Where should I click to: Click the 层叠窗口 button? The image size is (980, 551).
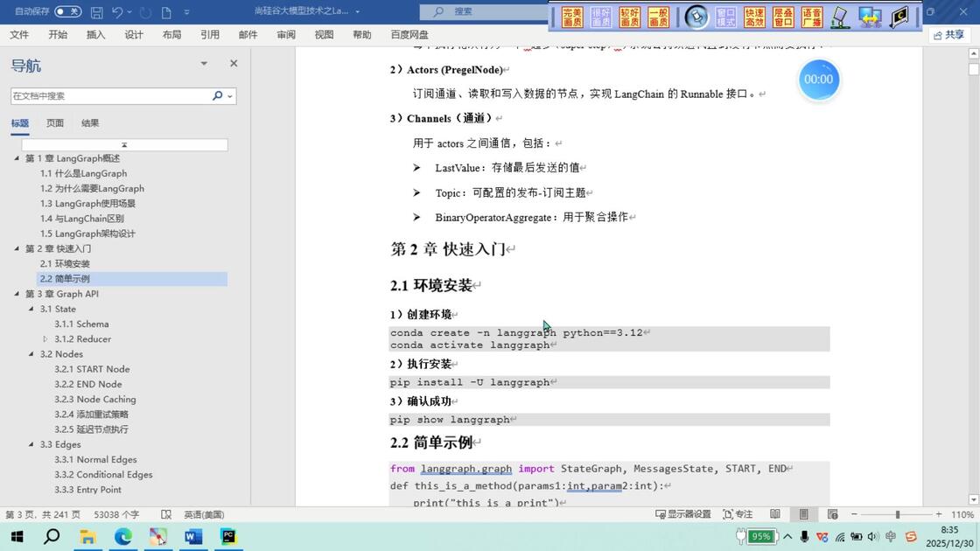tap(783, 17)
